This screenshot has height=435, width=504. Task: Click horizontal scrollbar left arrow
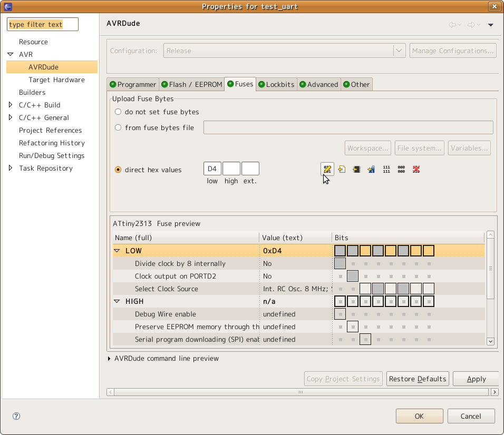pyautogui.click(x=111, y=392)
